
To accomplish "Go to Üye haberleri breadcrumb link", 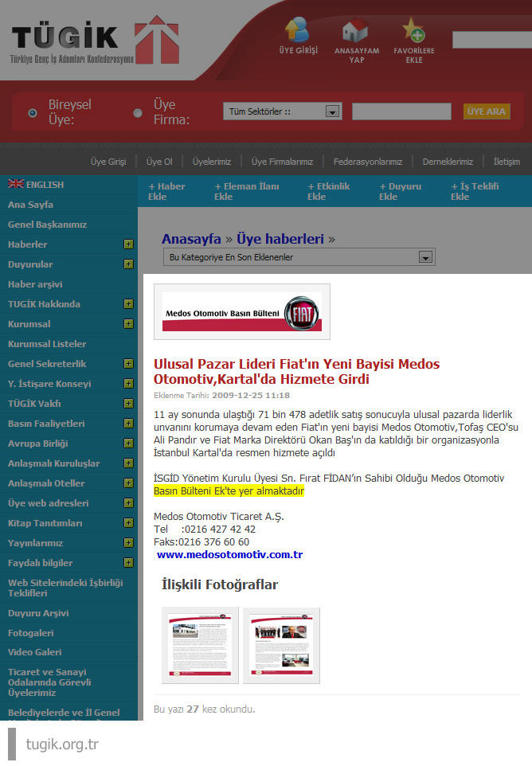I will 280,239.
